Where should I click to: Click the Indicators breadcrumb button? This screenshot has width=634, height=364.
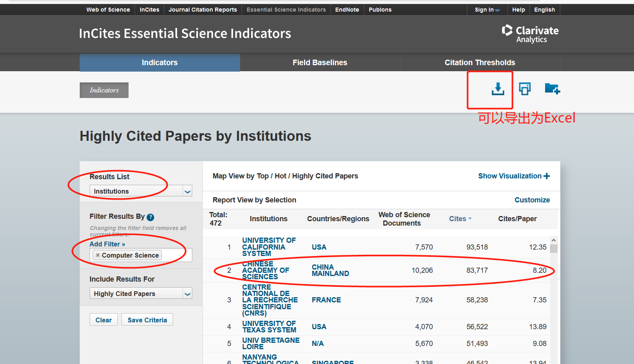(104, 90)
